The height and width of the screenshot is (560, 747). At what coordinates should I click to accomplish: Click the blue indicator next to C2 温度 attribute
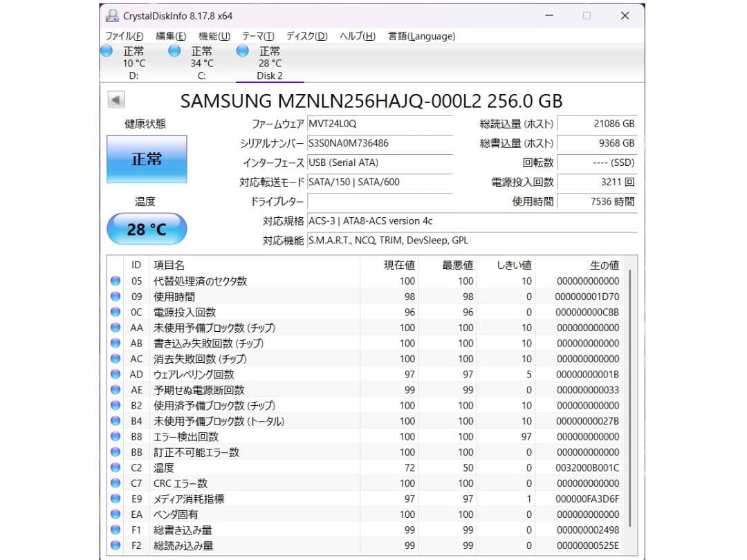tap(114, 468)
